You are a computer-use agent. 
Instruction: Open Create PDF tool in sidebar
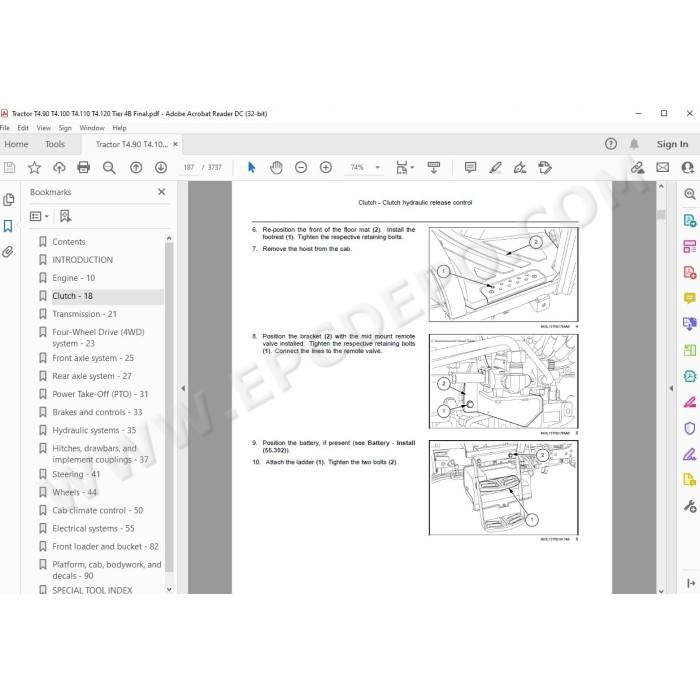(x=690, y=272)
